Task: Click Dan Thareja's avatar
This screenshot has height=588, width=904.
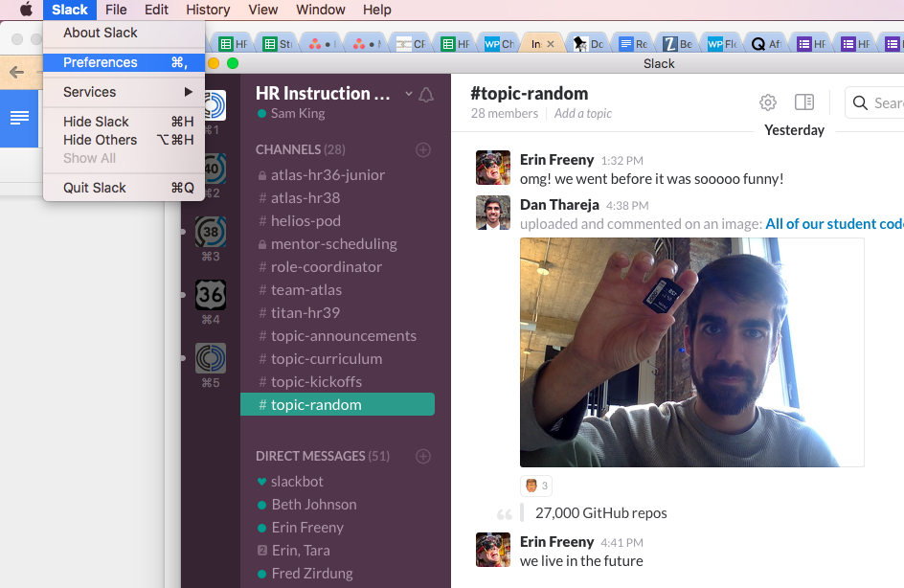Action: (493, 213)
